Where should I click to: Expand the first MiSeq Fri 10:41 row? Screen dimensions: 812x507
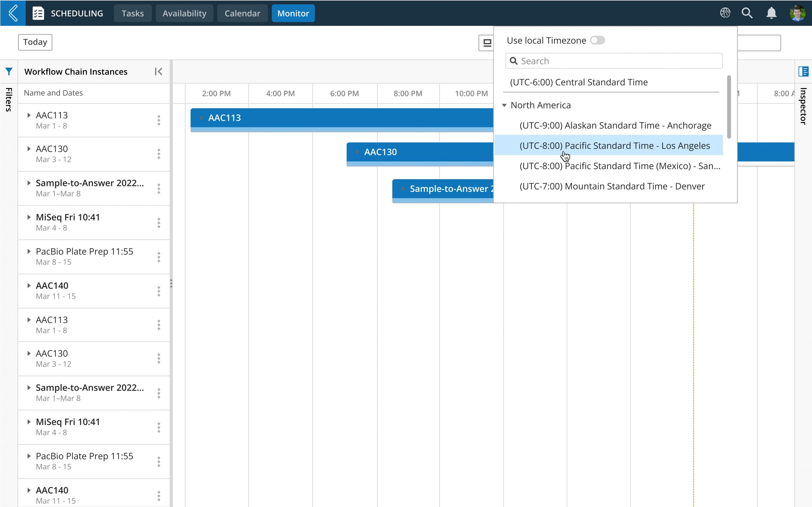pyautogui.click(x=29, y=217)
